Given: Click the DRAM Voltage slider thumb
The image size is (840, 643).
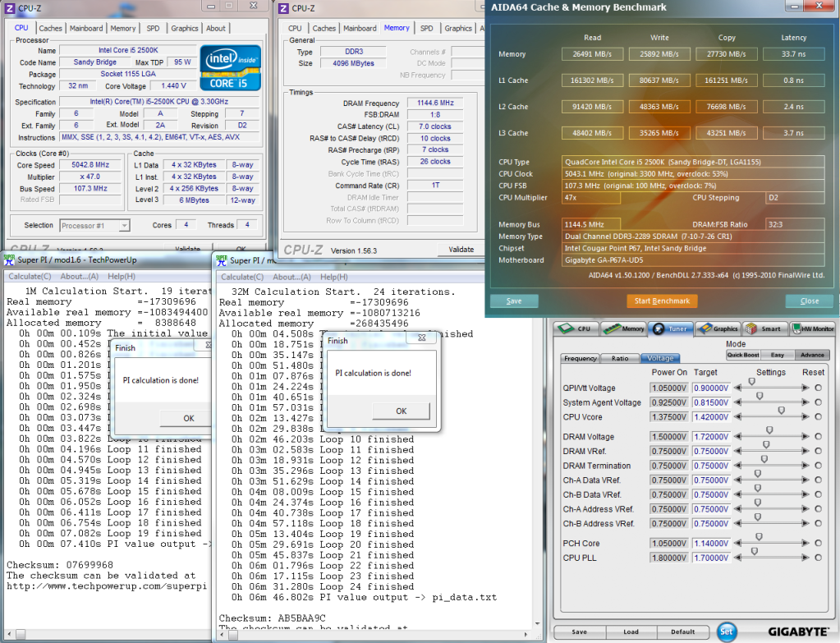Looking at the screenshot, I should (769, 430).
